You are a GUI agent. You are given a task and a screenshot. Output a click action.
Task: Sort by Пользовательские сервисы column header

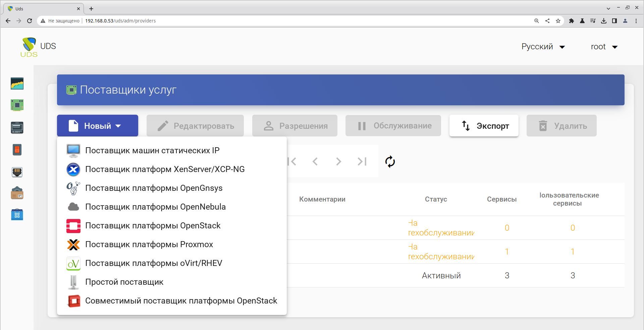click(x=569, y=199)
